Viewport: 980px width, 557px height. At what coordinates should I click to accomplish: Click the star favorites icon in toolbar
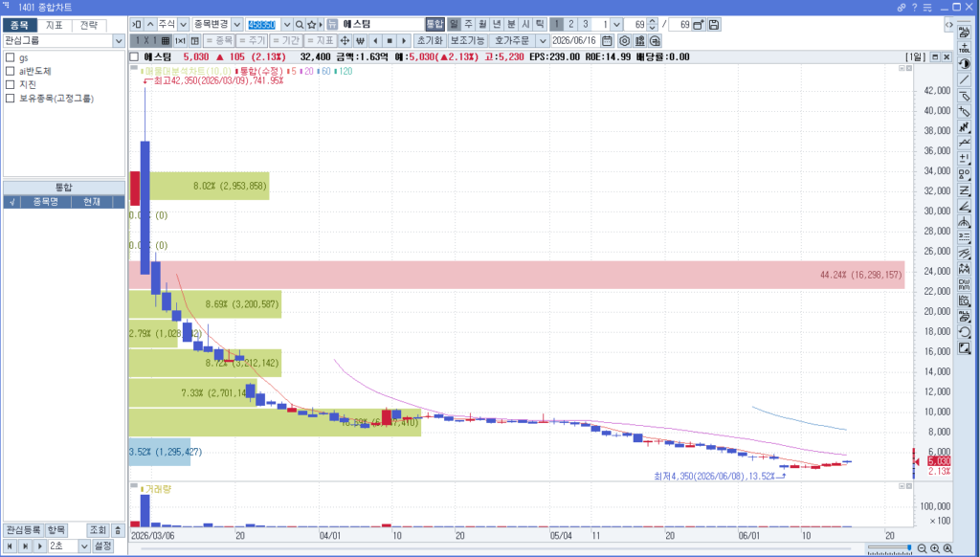(311, 24)
